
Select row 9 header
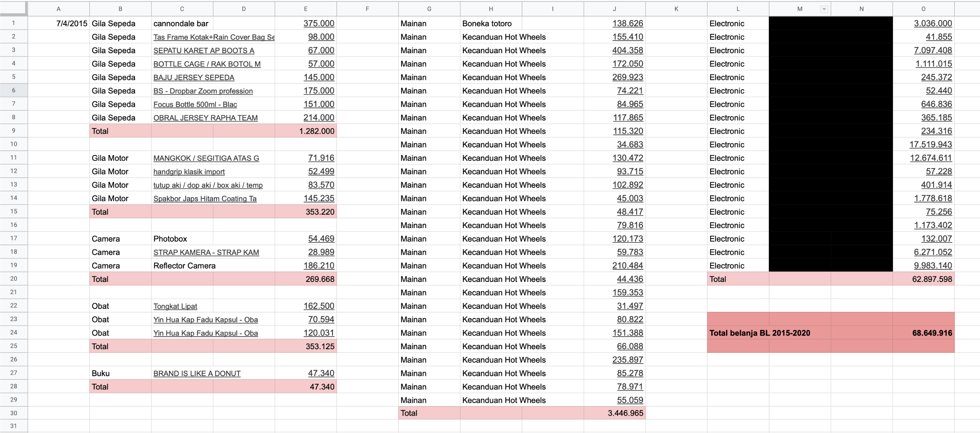[x=14, y=131]
